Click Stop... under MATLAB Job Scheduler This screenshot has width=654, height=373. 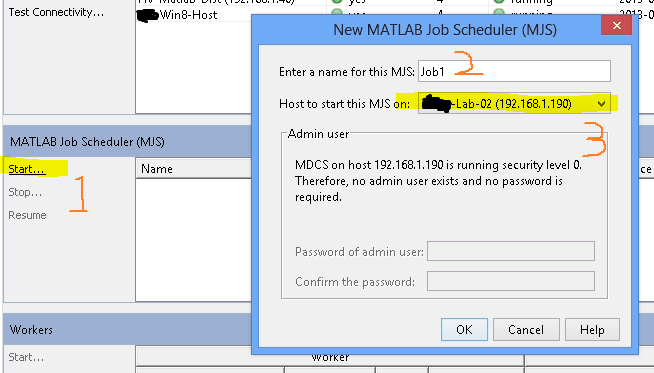25,192
